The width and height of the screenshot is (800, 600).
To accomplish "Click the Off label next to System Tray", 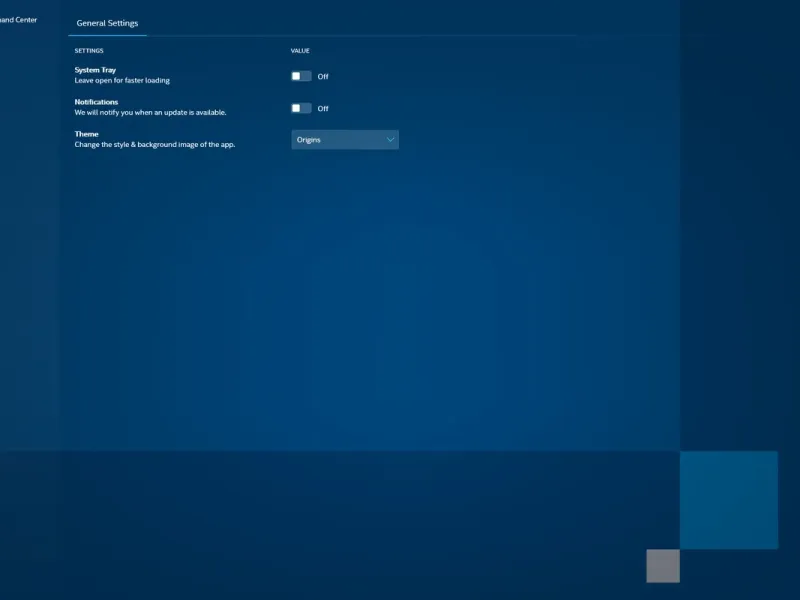I will (x=323, y=77).
